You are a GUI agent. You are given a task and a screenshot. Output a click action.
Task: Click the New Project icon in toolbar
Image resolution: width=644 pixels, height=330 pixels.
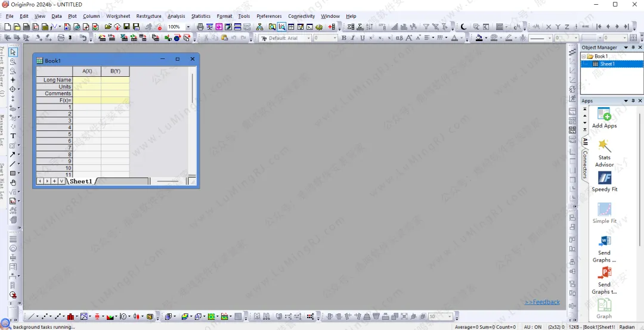click(7, 27)
